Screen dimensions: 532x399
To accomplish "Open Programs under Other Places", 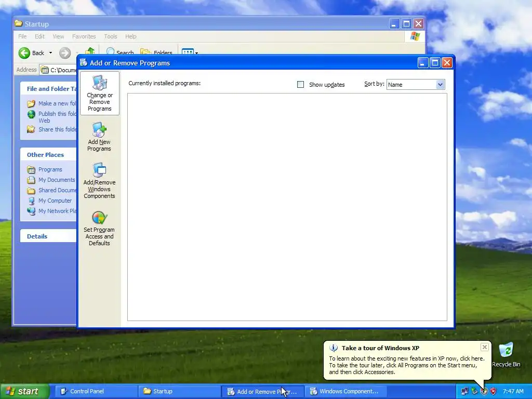I will pos(45,169).
